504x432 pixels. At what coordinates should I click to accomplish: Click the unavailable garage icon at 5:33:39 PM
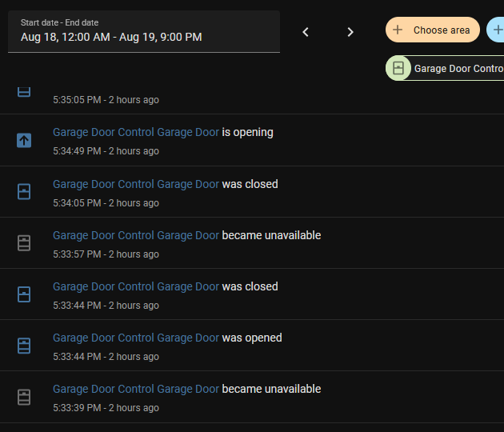24,397
